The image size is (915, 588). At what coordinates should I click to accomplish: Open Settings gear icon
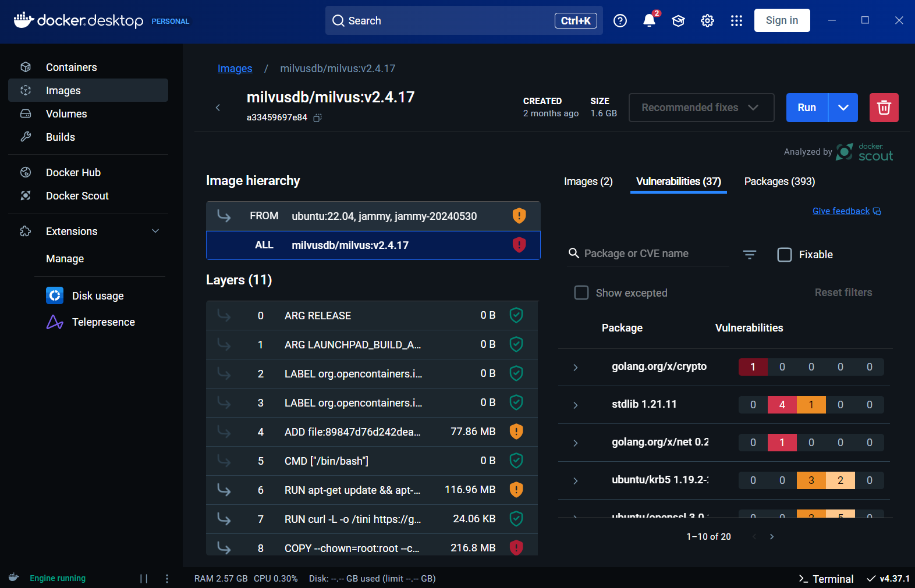tap(707, 21)
